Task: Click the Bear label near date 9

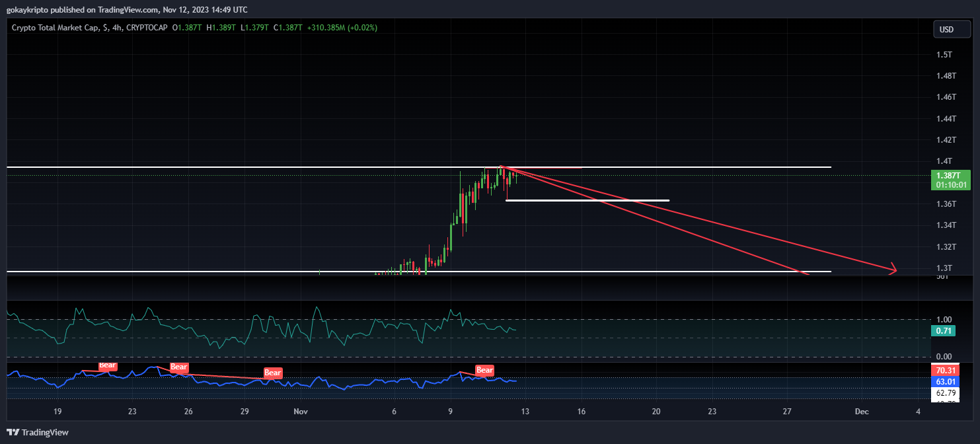Action: click(484, 370)
